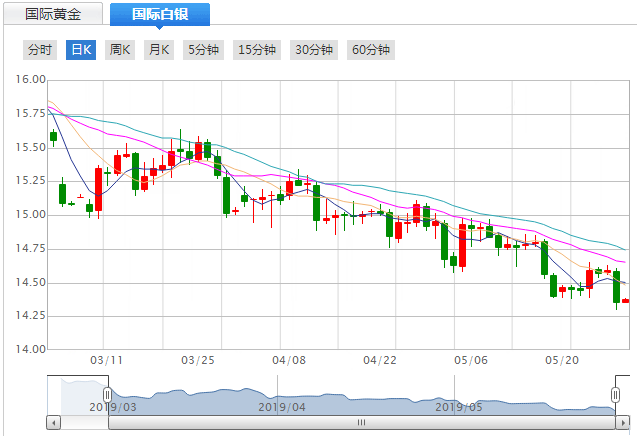Select the 国际白银 tab
Viewport: 637px width, 436px height.
pos(160,14)
